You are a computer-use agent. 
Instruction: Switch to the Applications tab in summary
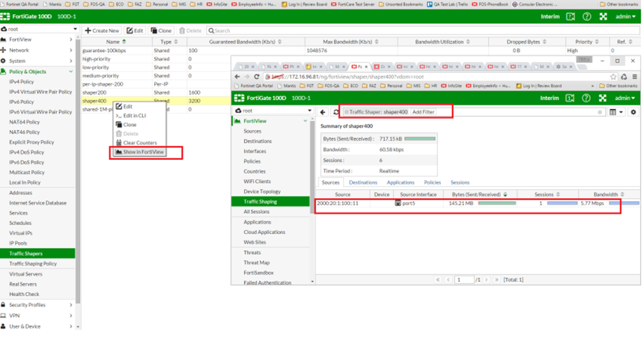[401, 183]
